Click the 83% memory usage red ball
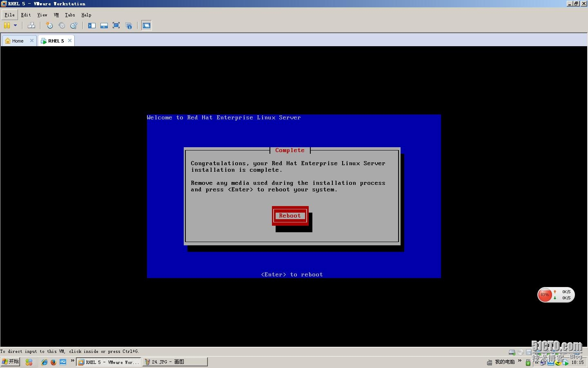This screenshot has width=588, height=368. point(545,295)
